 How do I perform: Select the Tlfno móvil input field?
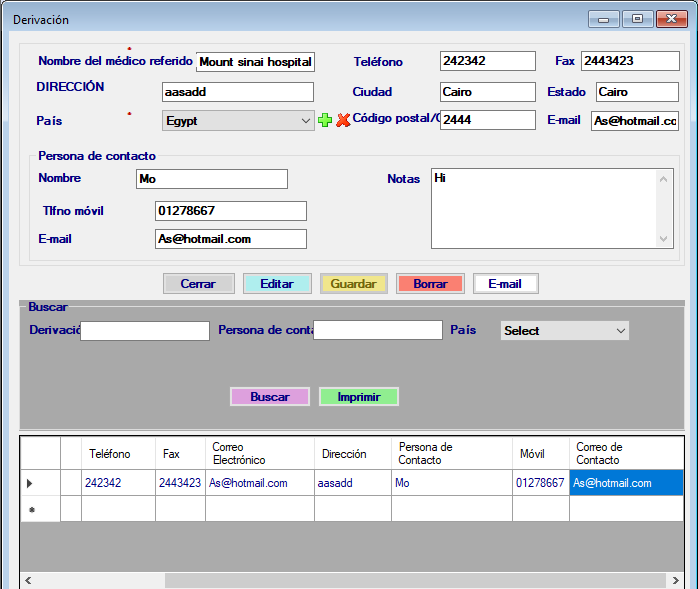pos(230,211)
